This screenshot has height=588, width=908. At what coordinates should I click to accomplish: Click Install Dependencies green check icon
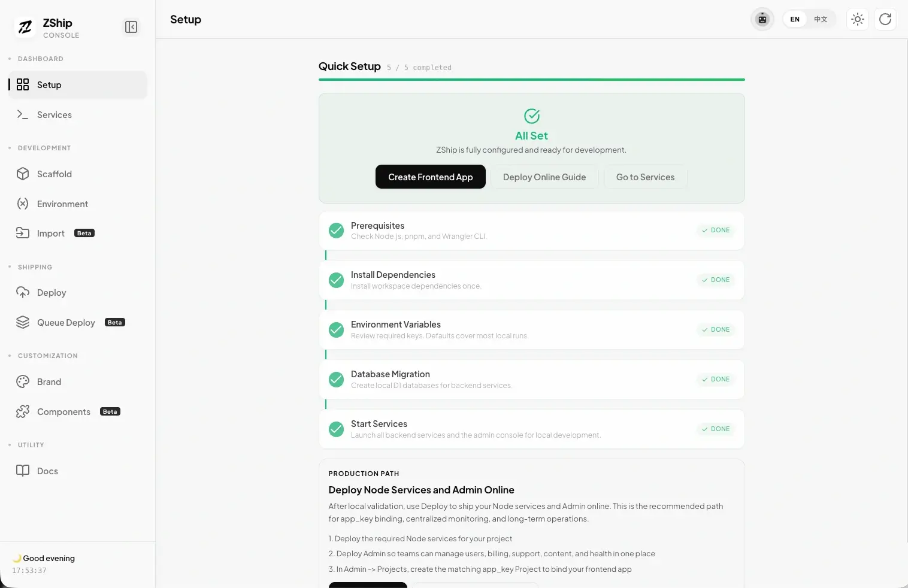(x=337, y=280)
